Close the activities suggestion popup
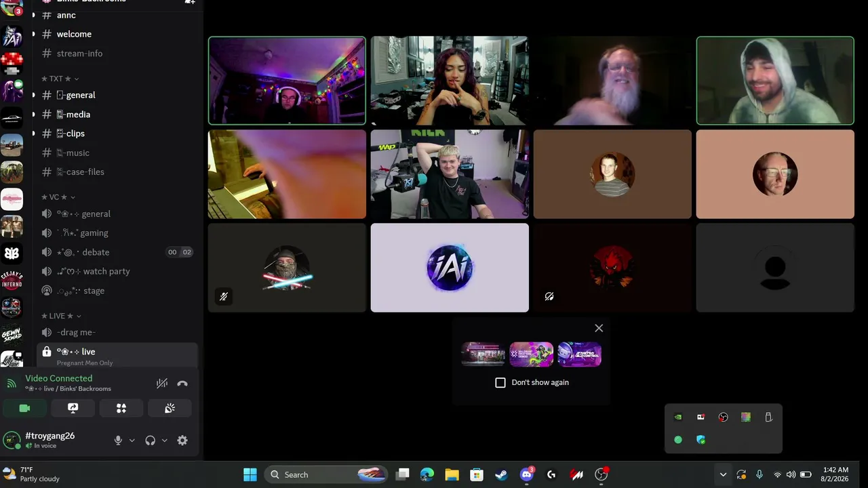 click(x=599, y=328)
